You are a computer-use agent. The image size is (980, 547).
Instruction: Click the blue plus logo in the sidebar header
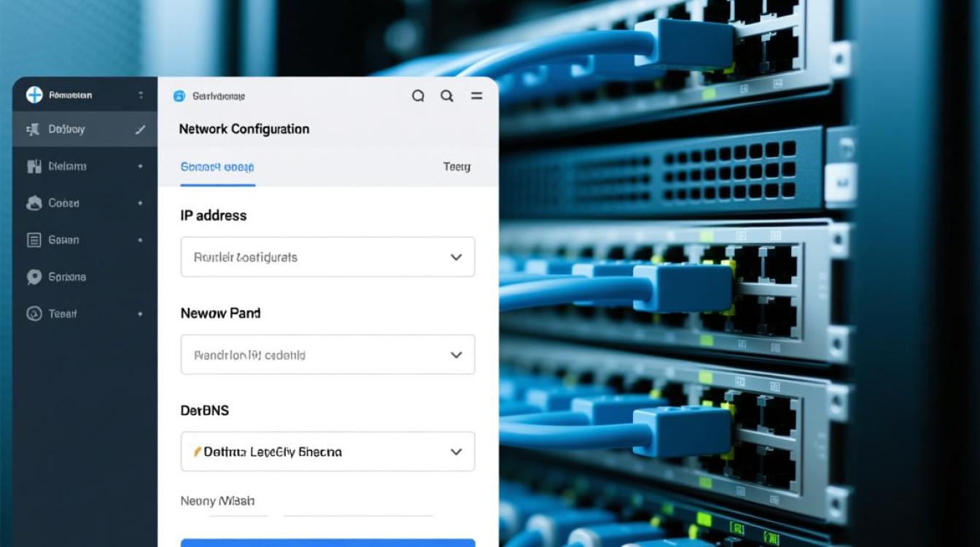click(34, 95)
